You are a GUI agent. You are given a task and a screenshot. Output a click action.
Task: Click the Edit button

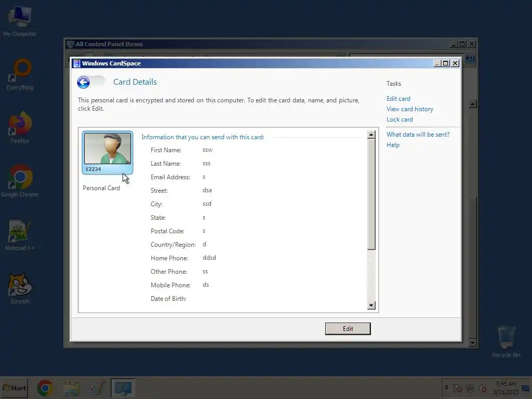click(x=348, y=328)
